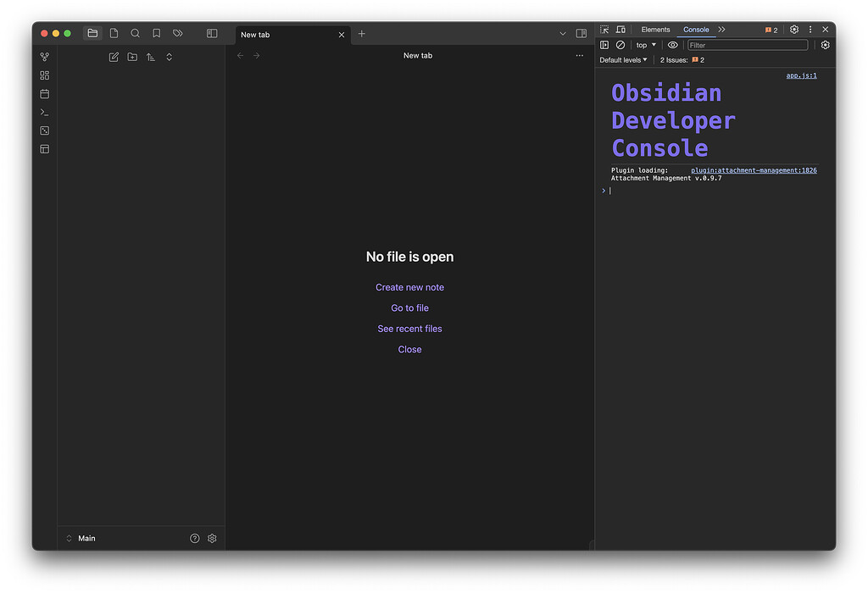The width and height of the screenshot is (868, 593).
Task: Toggle device emulation toolbar in DevTools
Action: tap(620, 29)
